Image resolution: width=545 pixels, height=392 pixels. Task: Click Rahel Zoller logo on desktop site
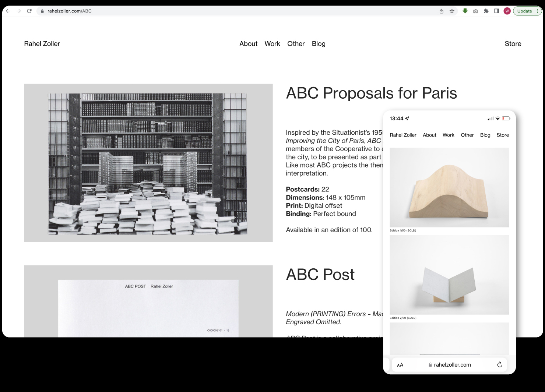point(42,44)
